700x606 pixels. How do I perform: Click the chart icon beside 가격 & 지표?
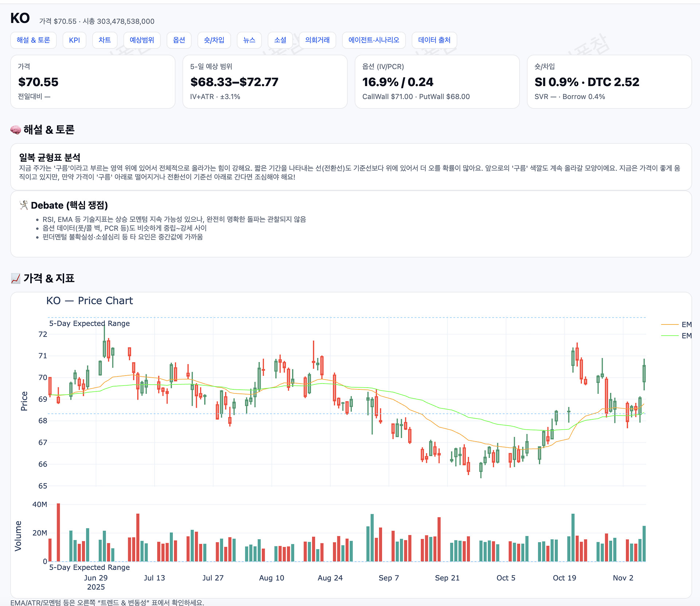[15, 279]
